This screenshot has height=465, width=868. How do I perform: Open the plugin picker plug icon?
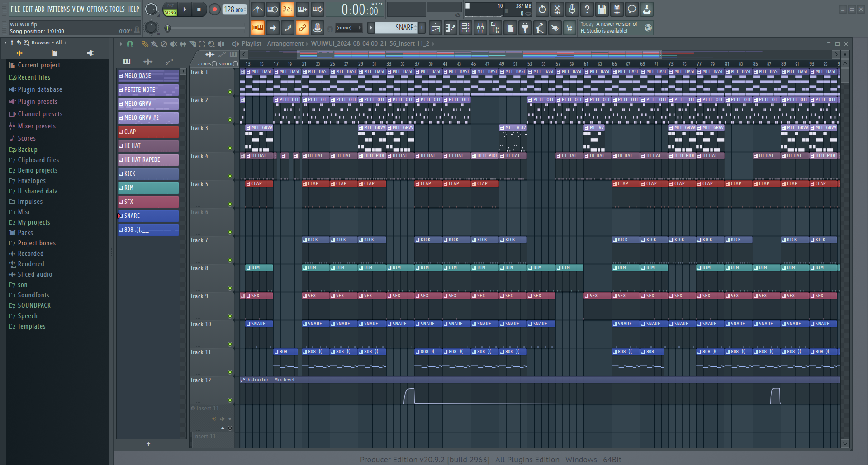525,28
